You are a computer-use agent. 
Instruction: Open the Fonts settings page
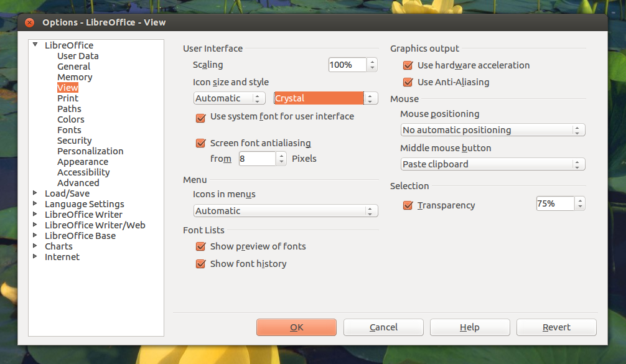69,129
